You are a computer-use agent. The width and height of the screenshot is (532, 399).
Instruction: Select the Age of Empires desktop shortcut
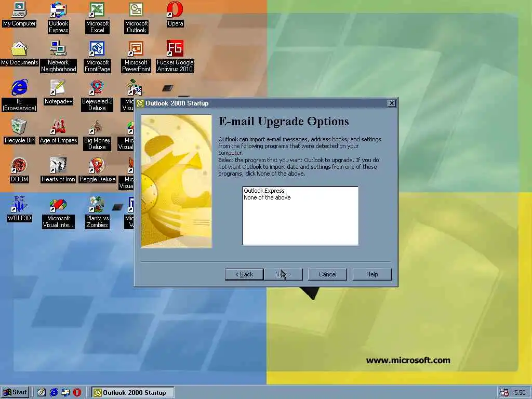[58, 131]
